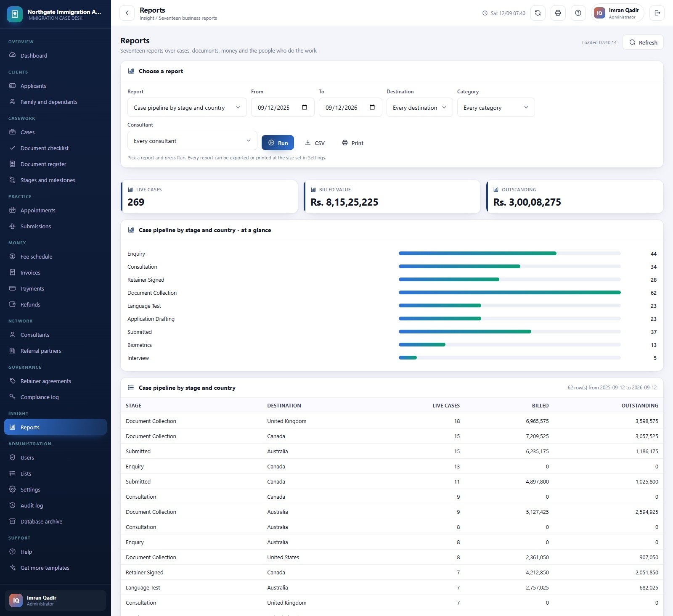Click the Document register icon
The height and width of the screenshot is (616, 673).
click(13, 164)
